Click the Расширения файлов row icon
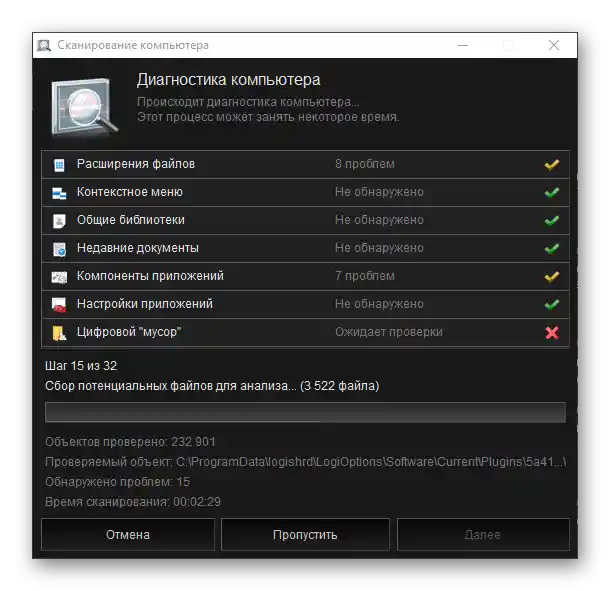The width and height of the screenshot is (610, 591). [x=59, y=165]
